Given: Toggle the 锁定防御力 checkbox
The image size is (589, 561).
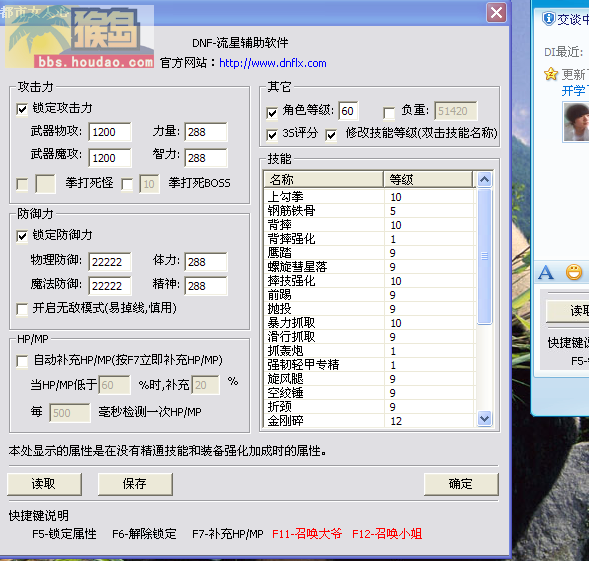Looking at the screenshot, I should 22,236.
